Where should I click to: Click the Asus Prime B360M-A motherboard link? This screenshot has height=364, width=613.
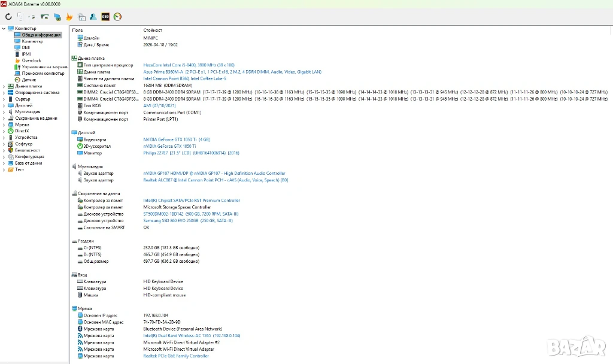[232, 72]
